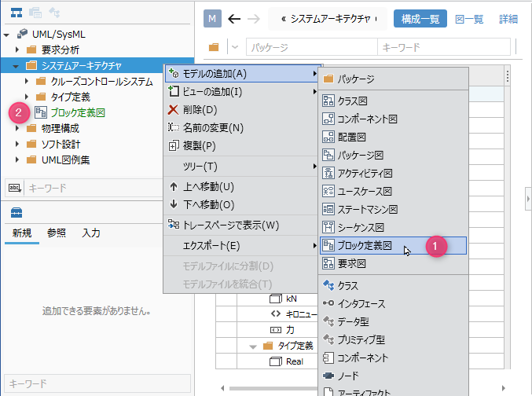
Task: Choose 複製(P) from context menu
Action: pos(241,145)
